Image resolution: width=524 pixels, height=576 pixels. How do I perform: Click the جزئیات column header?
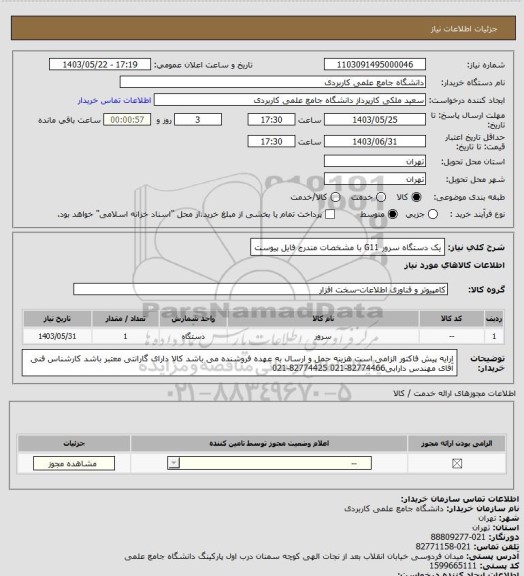pos(74,443)
